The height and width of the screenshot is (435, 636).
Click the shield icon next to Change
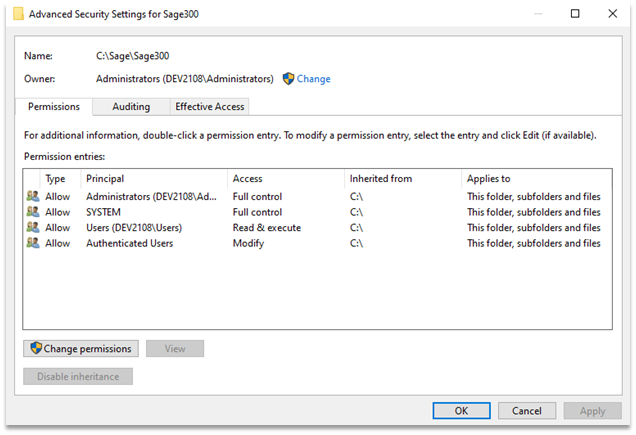click(x=288, y=79)
